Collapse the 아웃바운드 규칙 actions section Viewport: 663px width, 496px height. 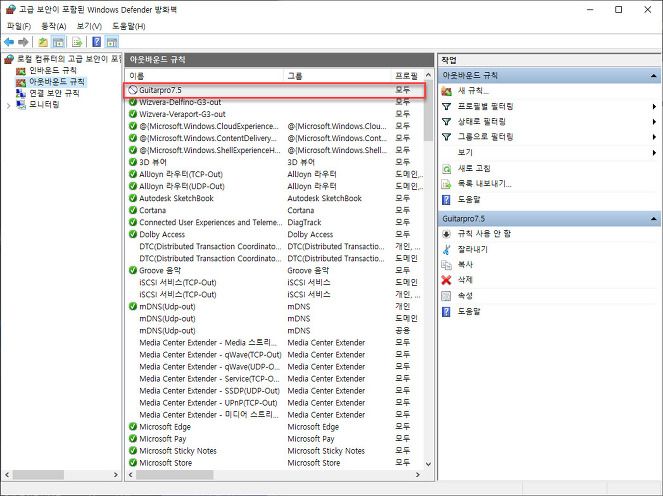pyautogui.click(x=654, y=76)
